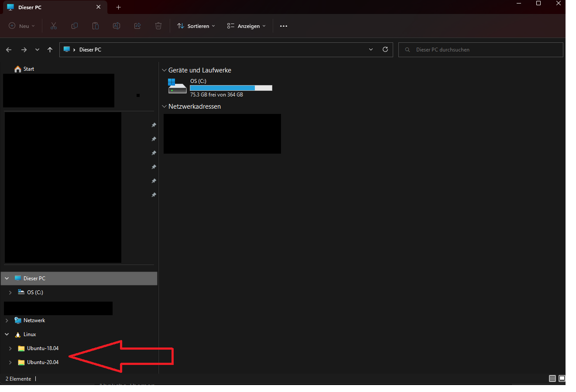Select the Dieser PC tab
Screen dimensions: 576x392
pyautogui.click(x=54, y=7)
